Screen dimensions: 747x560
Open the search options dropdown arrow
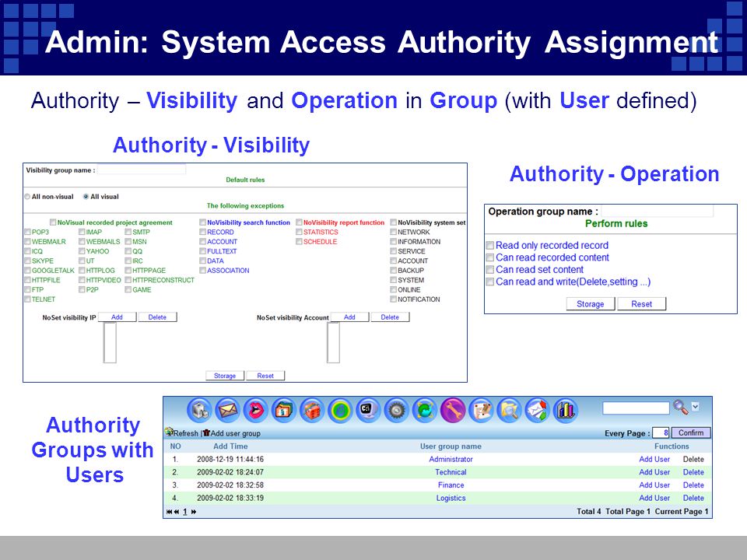[695, 407]
